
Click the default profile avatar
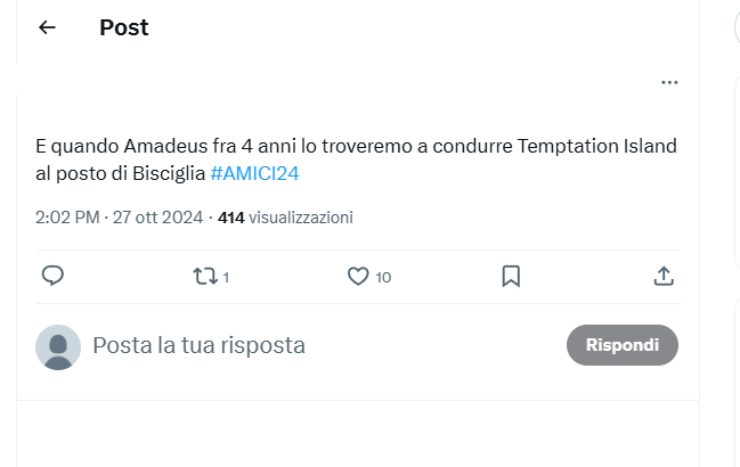click(x=58, y=347)
